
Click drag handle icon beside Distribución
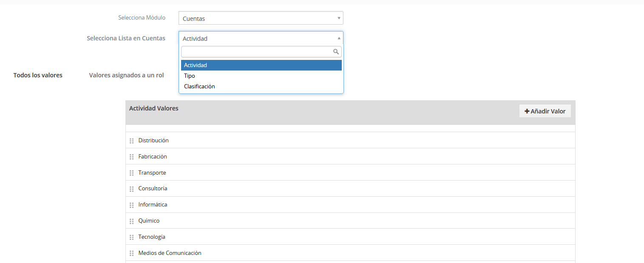131,141
